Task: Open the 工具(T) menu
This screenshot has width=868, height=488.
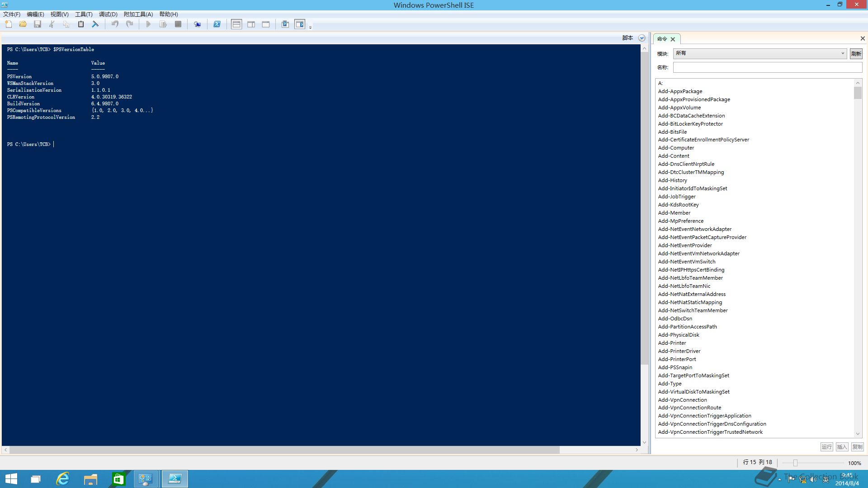Action: pyautogui.click(x=84, y=14)
